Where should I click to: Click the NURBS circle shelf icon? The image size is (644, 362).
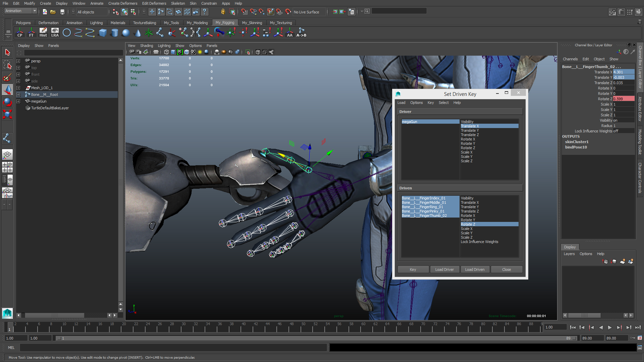(x=67, y=33)
